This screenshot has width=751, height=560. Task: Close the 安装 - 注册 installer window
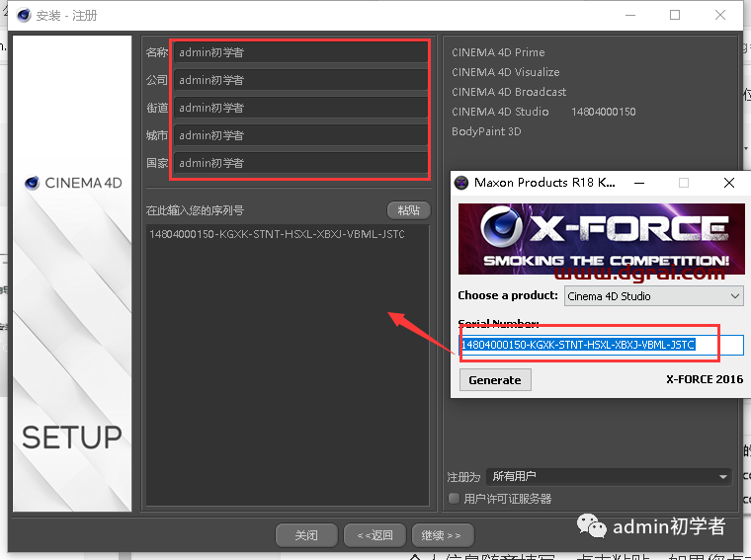click(719, 16)
